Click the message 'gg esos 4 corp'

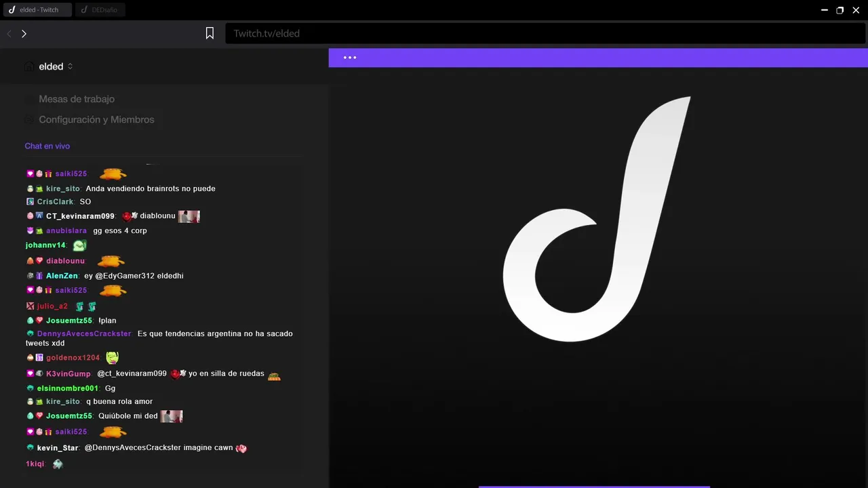(120, 231)
